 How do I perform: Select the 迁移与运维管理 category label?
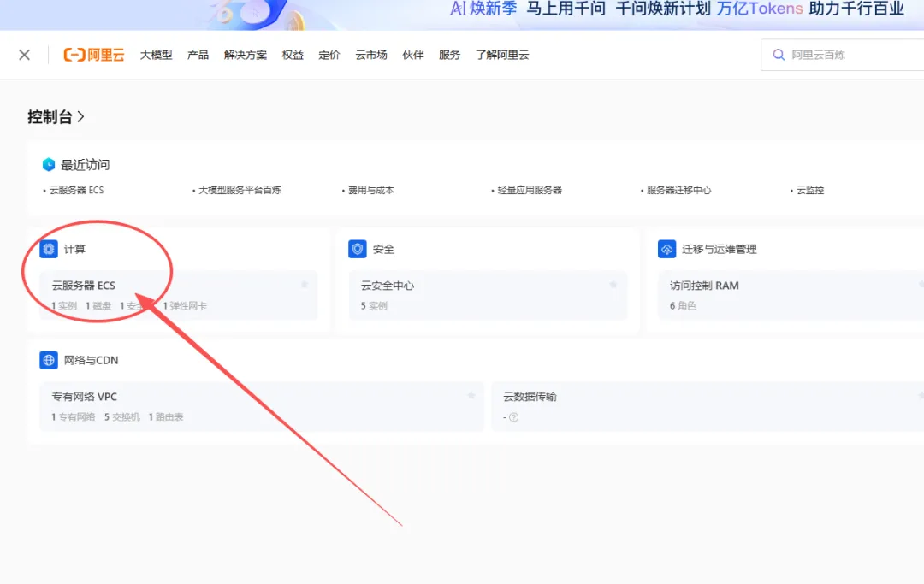(719, 249)
